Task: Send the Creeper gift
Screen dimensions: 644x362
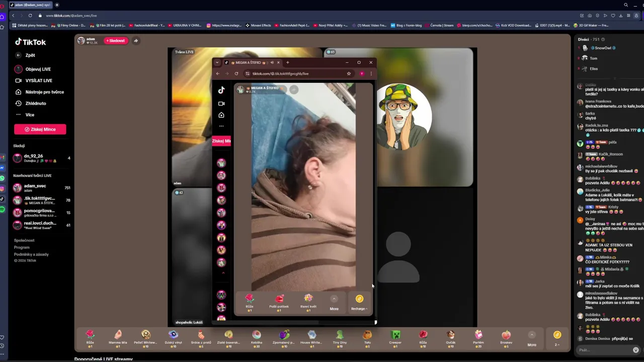Action: [395, 338]
